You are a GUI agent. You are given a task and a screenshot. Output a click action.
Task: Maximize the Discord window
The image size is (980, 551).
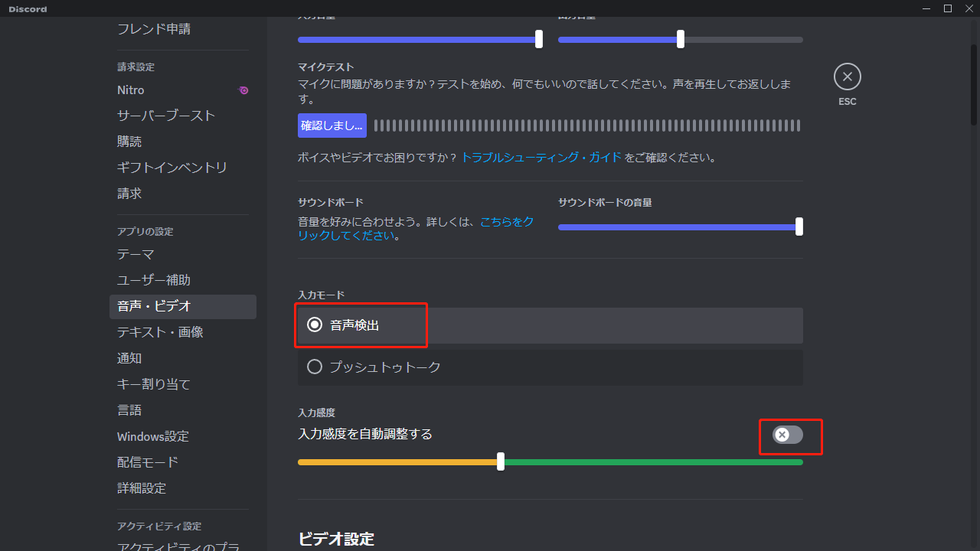pyautogui.click(x=948, y=8)
